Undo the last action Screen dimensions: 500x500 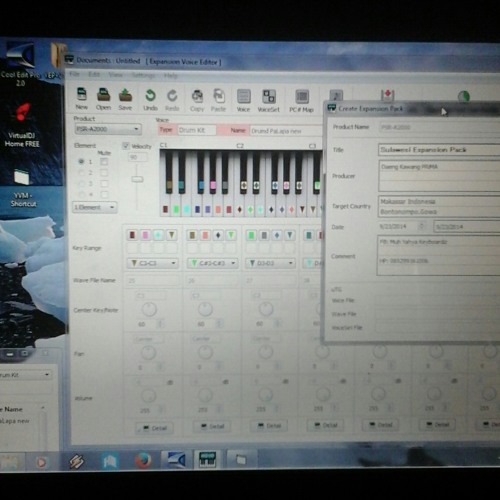(x=150, y=100)
